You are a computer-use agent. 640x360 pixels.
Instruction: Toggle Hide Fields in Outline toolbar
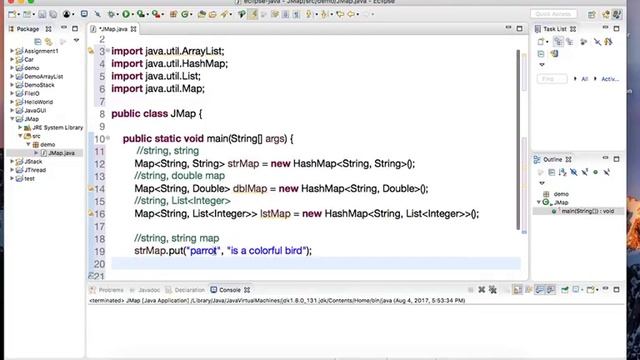[573, 172]
